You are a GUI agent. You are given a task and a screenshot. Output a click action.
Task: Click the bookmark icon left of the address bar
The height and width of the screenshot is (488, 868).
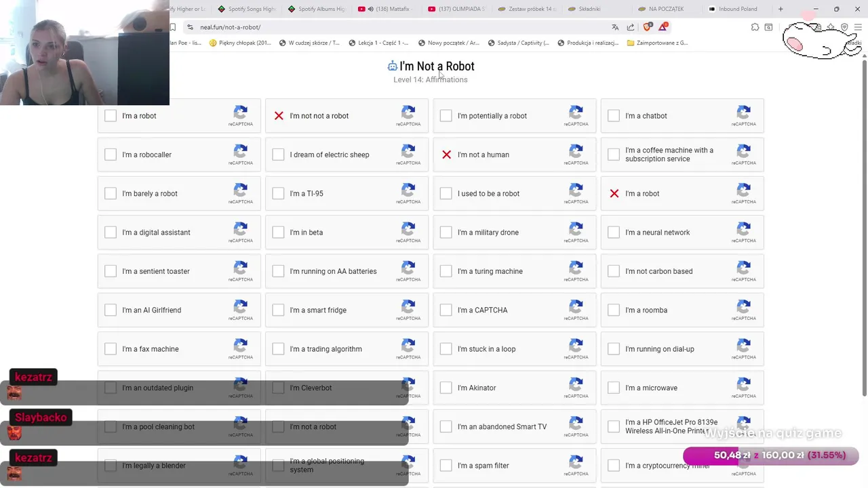pos(173,27)
